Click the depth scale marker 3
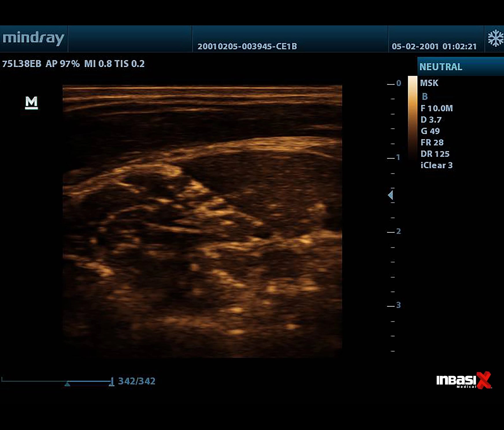504x430 pixels. coord(399,305)
